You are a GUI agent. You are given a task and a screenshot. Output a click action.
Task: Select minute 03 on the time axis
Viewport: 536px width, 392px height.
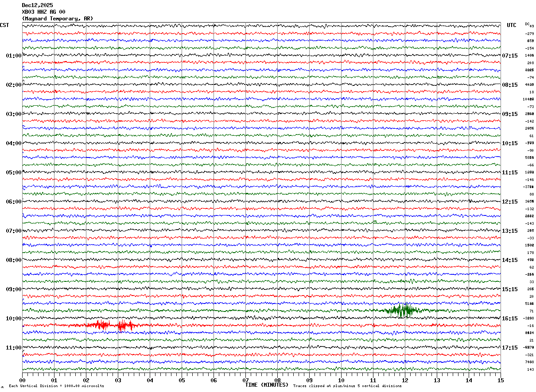pyautogui.click(x=118, y=380)
